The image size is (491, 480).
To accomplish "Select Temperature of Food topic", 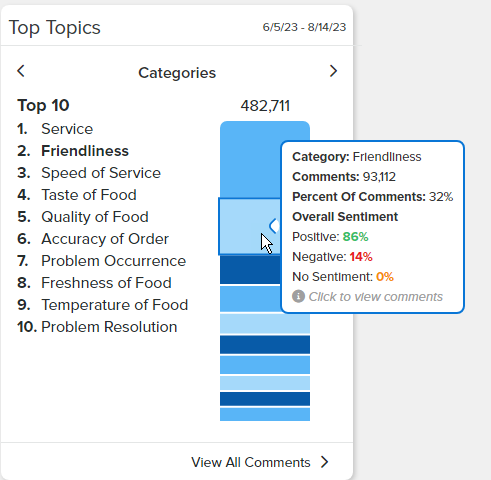I will point(115,305).
